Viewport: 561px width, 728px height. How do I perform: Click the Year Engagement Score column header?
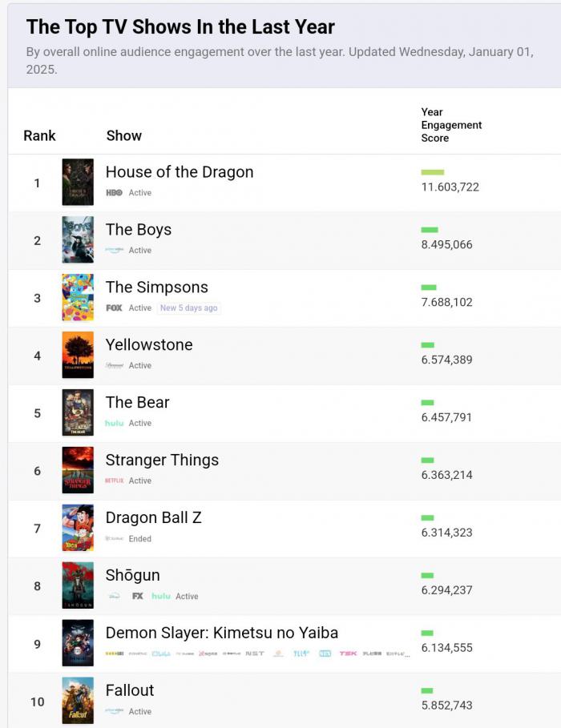pos(451,125)
